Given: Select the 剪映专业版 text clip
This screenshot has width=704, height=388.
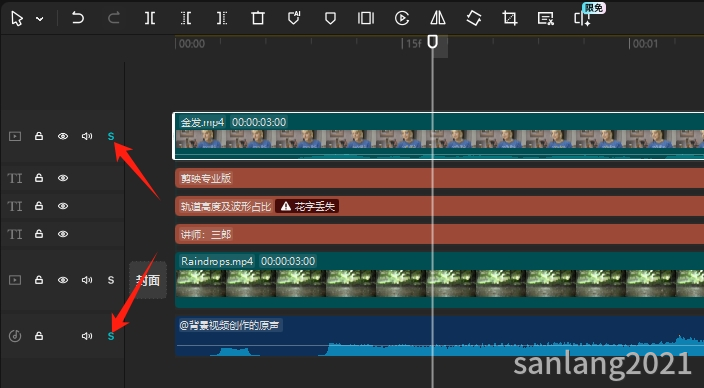Looking at the screenshot, I should pyautogui.click(x=439, y=178).
